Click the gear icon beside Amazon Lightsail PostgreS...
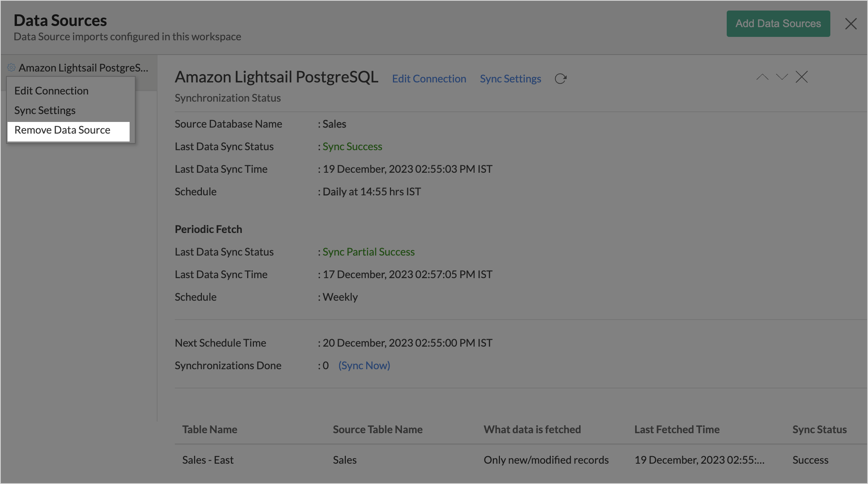Screen dimensions: 868x484 pos(11,68)
